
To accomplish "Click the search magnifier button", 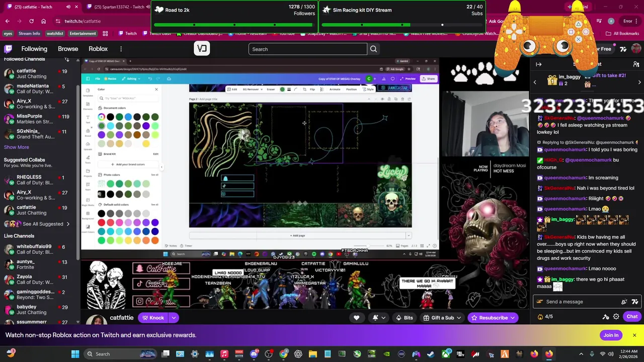I will [x=373, y=49].
